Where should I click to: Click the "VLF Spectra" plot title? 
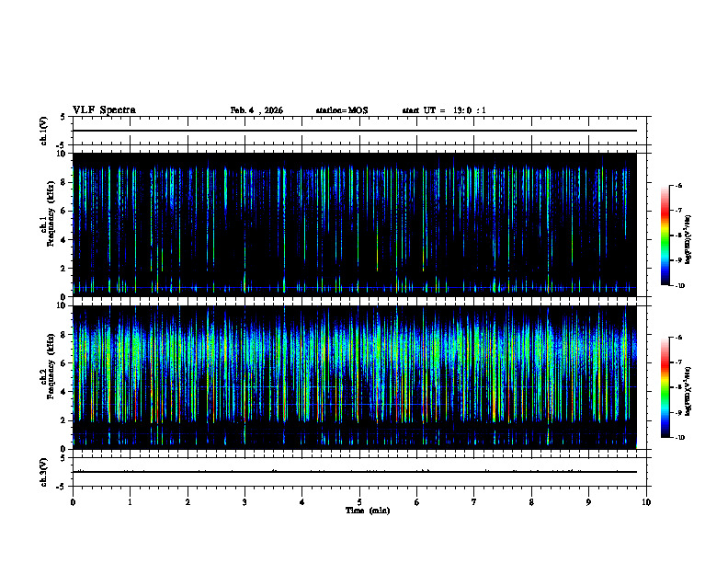[104, 109]
